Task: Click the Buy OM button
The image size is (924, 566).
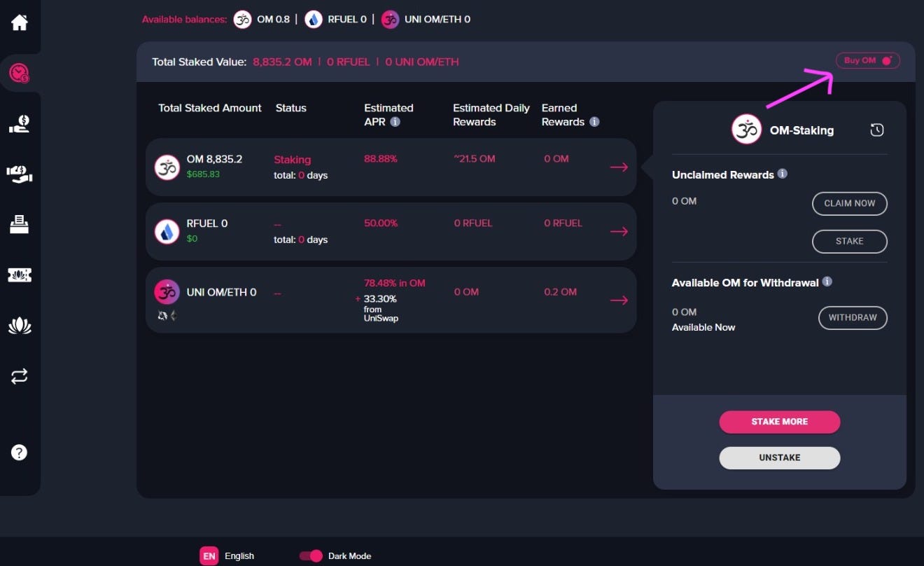Action: click(x=868, y=61)
